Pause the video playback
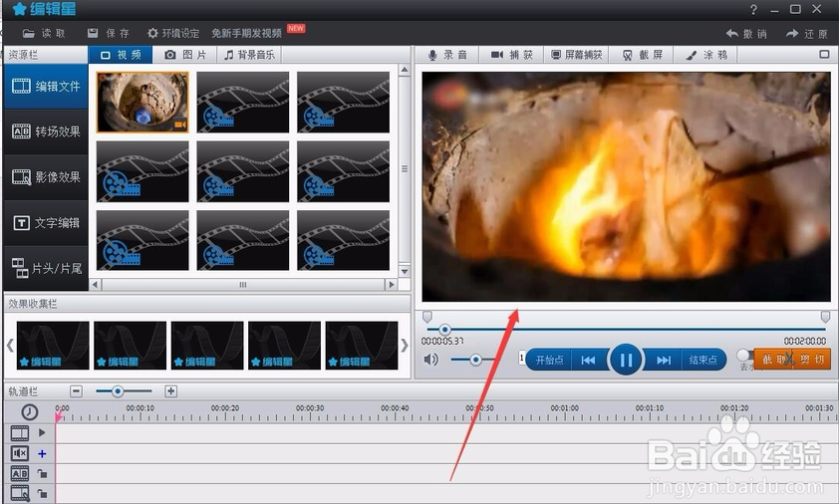 [x=626, y=360]
